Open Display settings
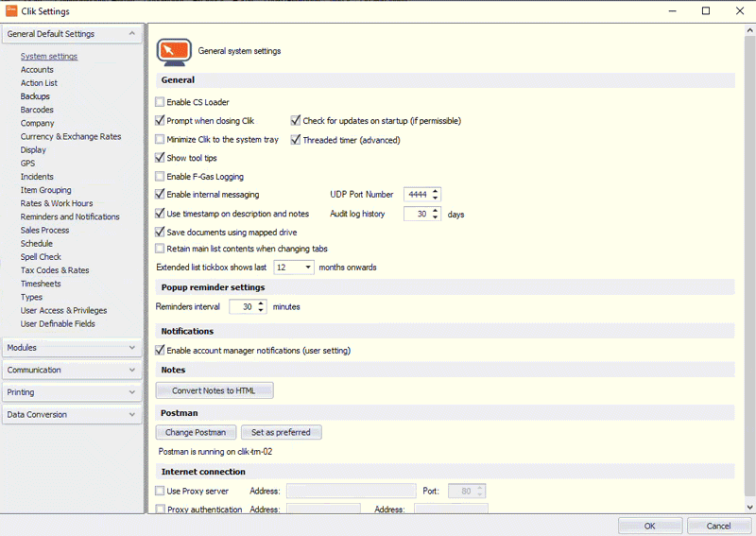Screen dimensions: 756x536 pos(33,150)
